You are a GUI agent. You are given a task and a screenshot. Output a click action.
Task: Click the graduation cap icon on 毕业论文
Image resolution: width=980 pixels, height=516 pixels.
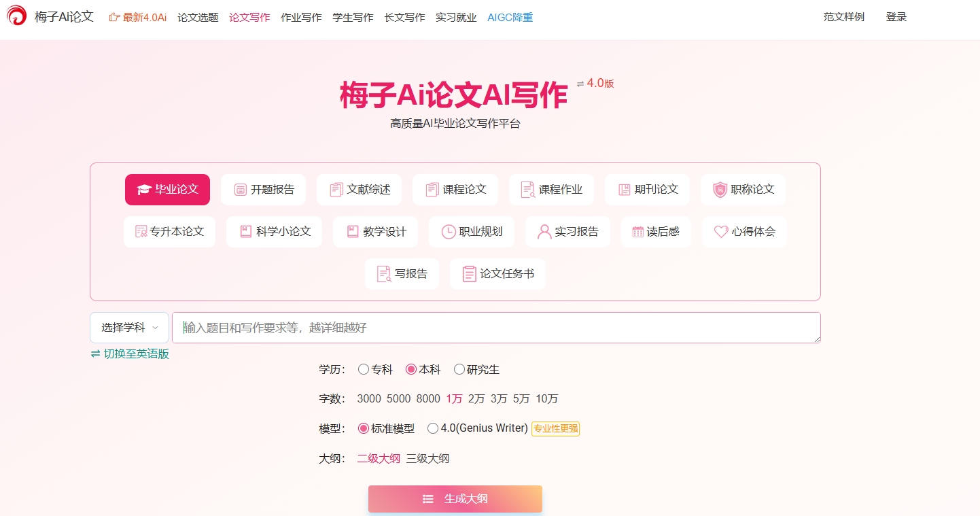[143, 190]
